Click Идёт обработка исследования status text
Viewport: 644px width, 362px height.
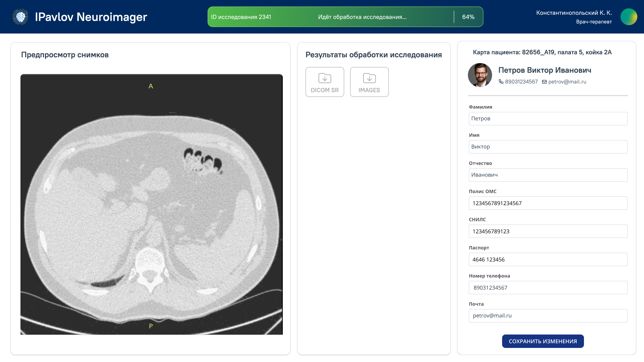click(x=362, y=17)
